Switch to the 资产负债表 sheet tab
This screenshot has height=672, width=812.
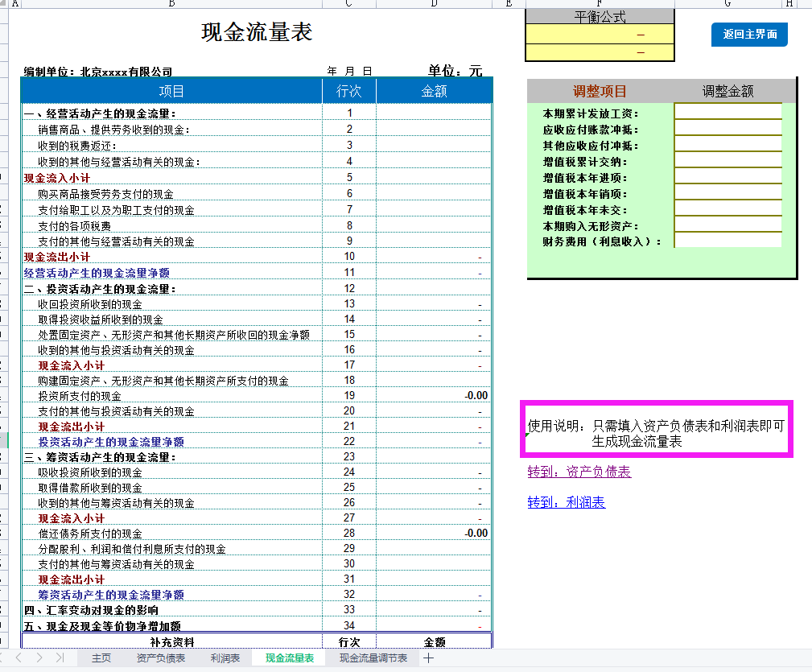pyautogui.click(x=162, y=658)
